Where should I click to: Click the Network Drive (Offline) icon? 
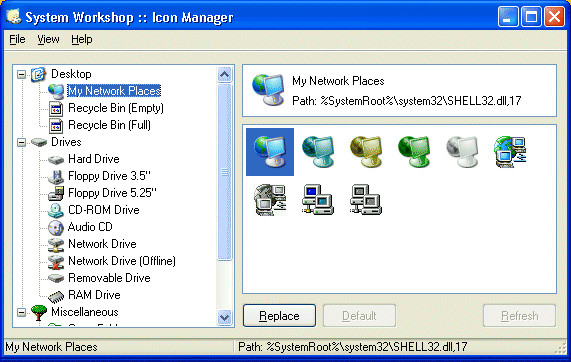click(x=56, y=261)
